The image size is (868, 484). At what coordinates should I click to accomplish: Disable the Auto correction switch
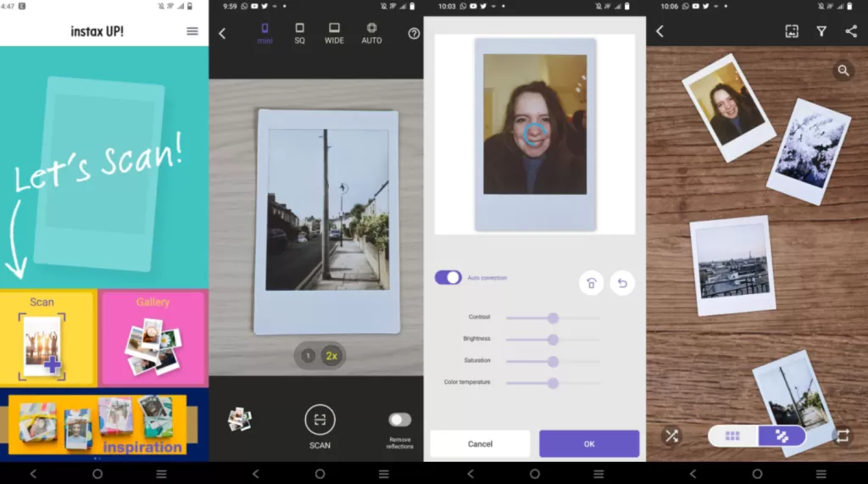[448, 277]
